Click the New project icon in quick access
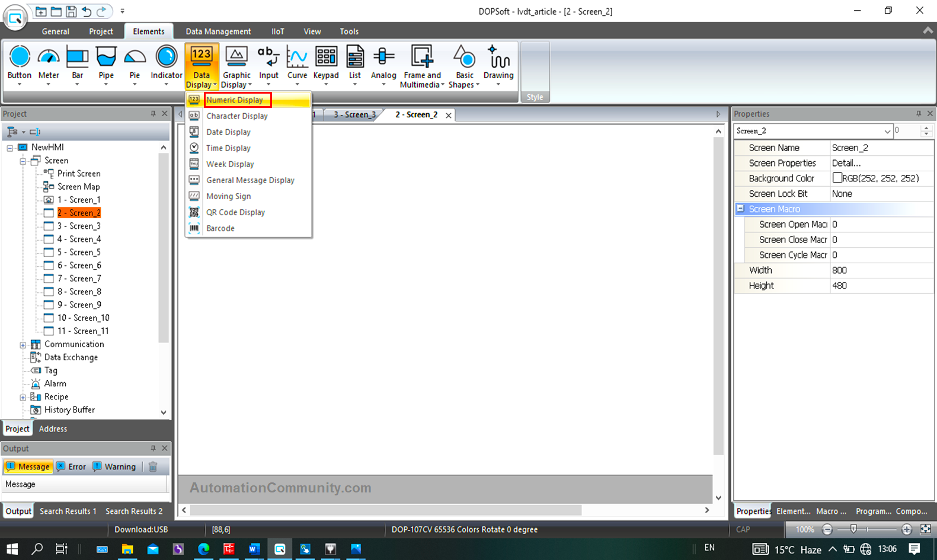This screenshot has height=560, width=937. [x=41, y=11]
